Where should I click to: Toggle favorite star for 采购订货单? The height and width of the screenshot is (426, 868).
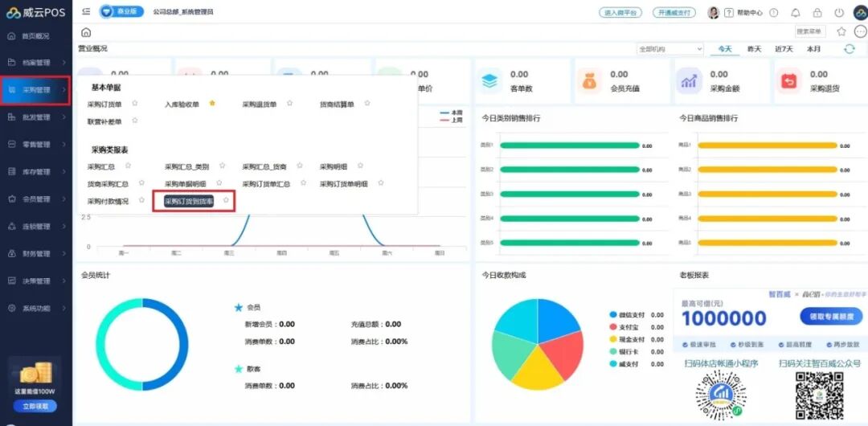135,104
